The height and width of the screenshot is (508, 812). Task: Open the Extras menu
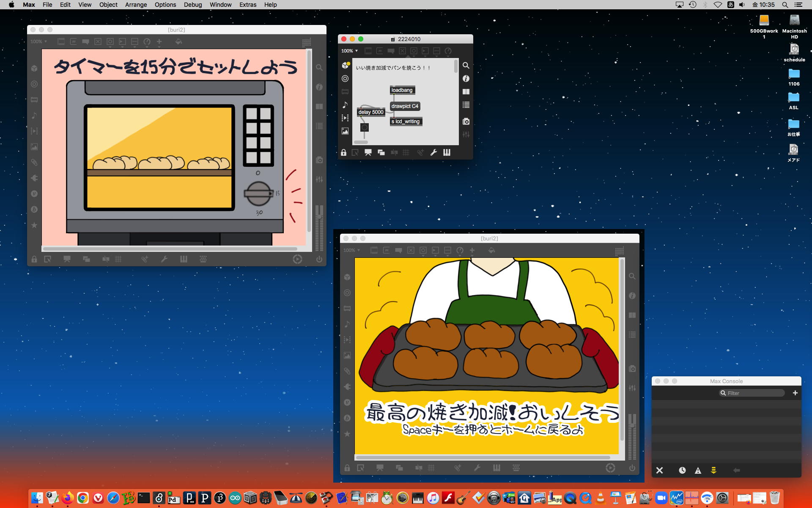point(247,5)
